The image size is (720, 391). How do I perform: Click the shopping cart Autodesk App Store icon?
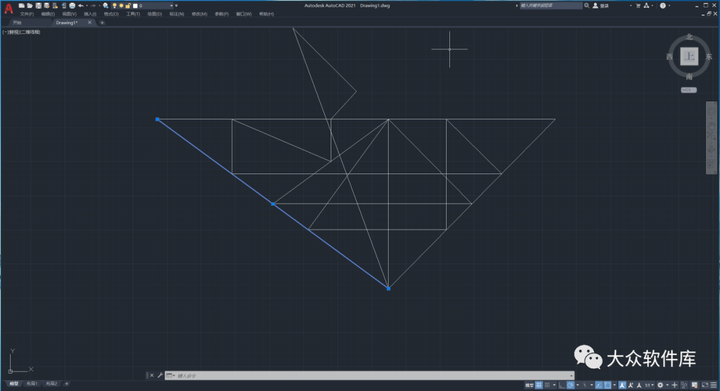[x=638, y=6]
